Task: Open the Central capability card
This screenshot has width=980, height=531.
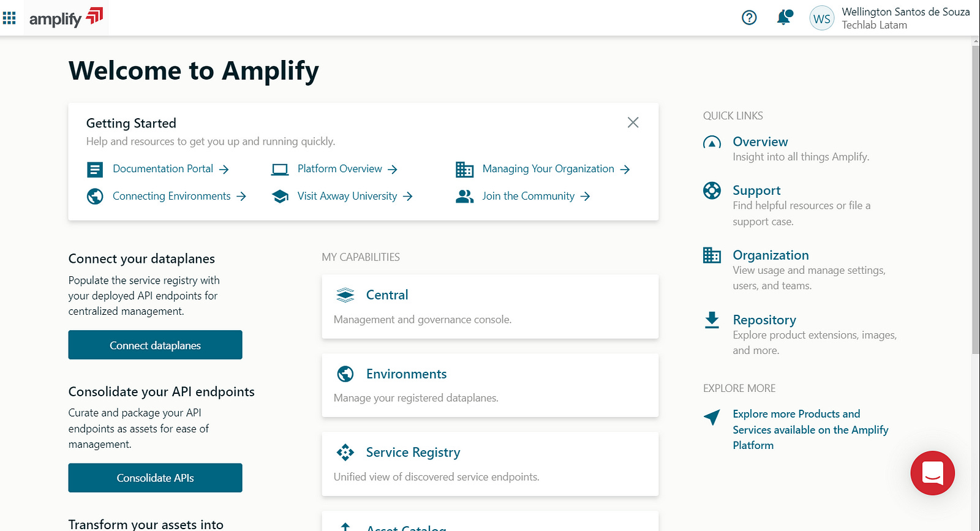Action: (490, 306)
